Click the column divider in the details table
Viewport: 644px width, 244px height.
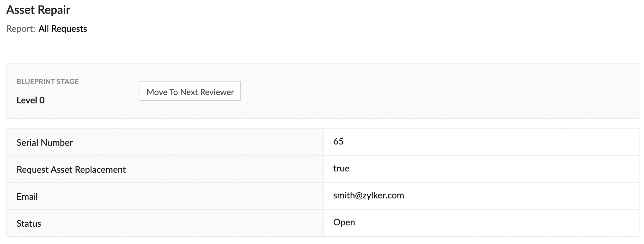(x=323, y=183)
